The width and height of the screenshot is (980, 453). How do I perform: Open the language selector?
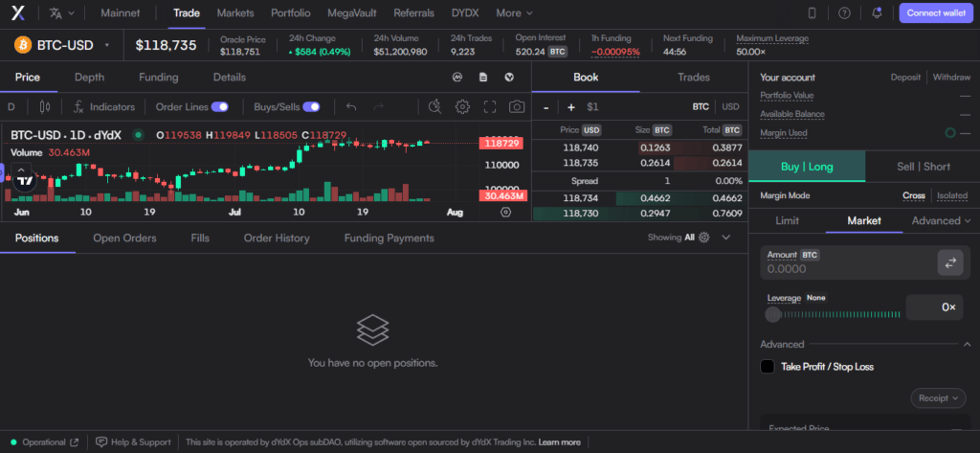tap(62, 13)
